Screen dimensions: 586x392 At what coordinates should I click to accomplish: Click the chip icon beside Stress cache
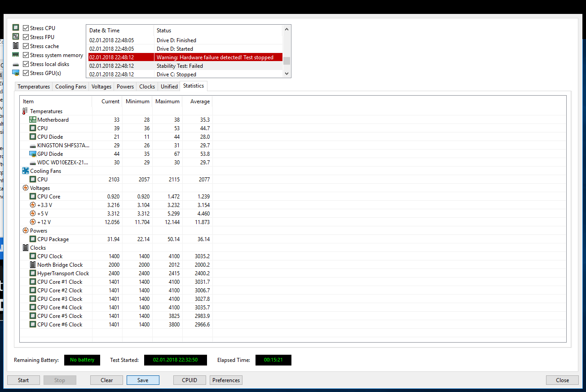point(16,46)
